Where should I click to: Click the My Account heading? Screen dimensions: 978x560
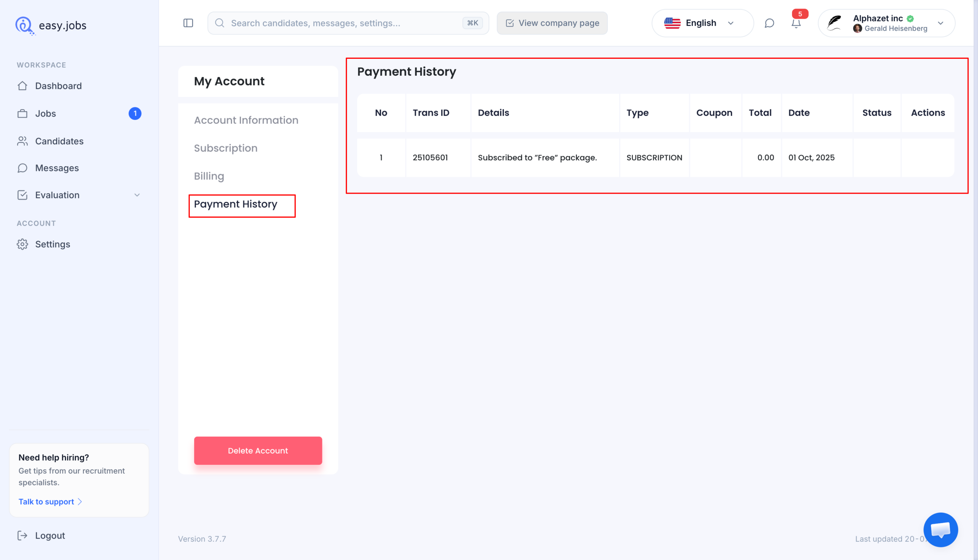229,81
